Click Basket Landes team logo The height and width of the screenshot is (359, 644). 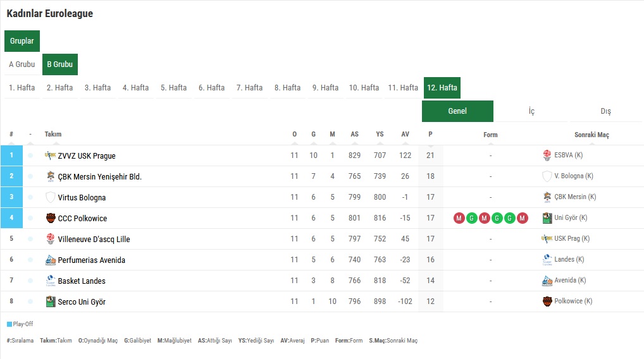[x=51, y=281]
